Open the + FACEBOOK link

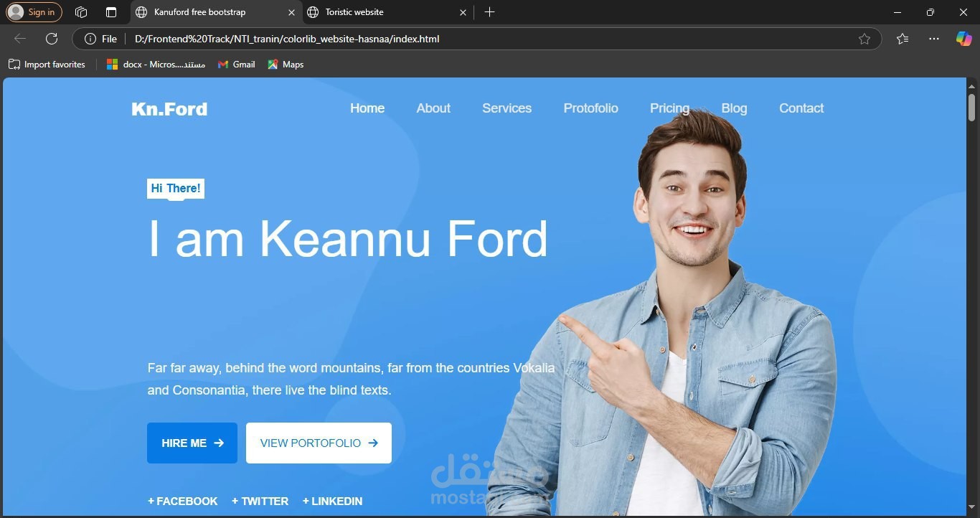(183, 501)
